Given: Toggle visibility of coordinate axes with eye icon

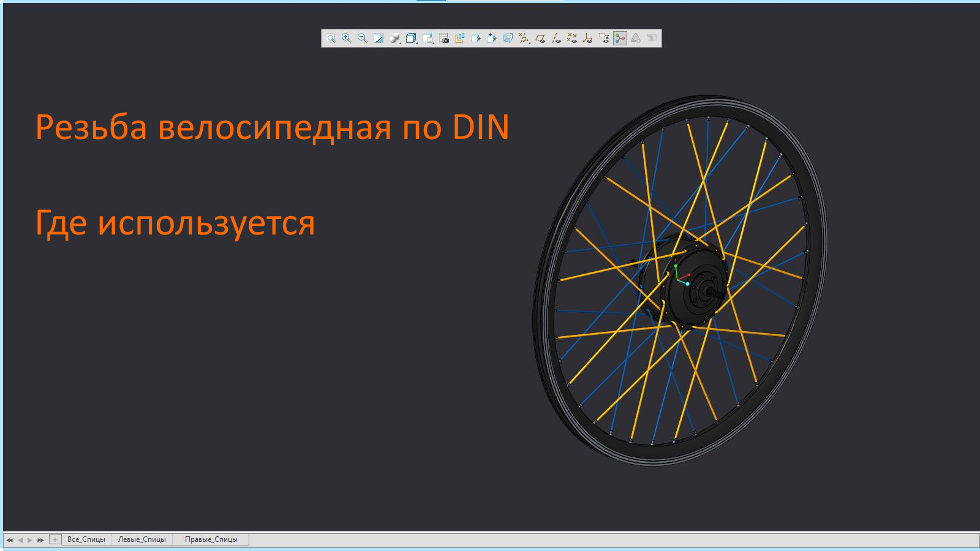Looking at the screenshot, I should [588, 39].
